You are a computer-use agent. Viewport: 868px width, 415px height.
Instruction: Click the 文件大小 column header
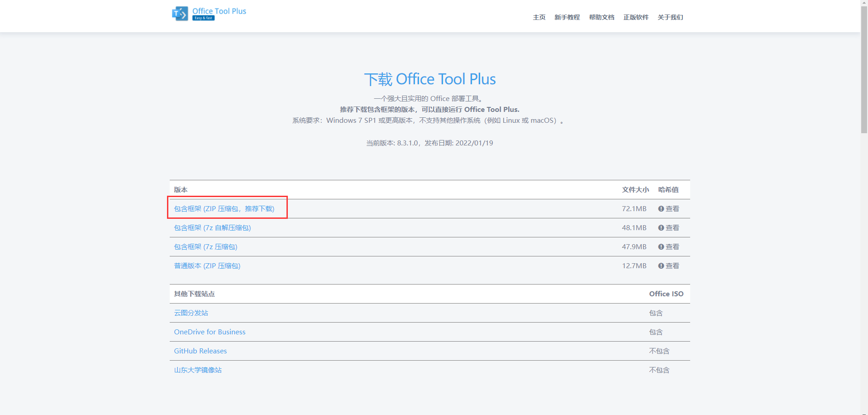(635, 190)
